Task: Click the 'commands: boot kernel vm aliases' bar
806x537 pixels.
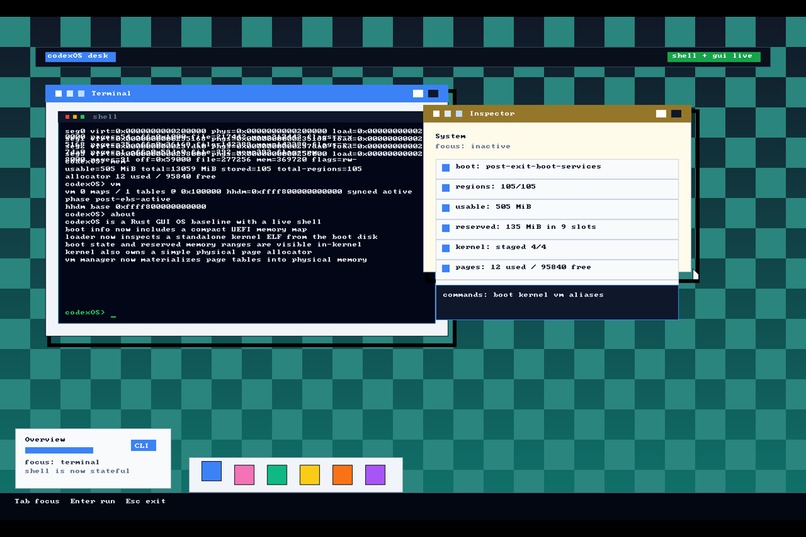Action: point(557,302)
